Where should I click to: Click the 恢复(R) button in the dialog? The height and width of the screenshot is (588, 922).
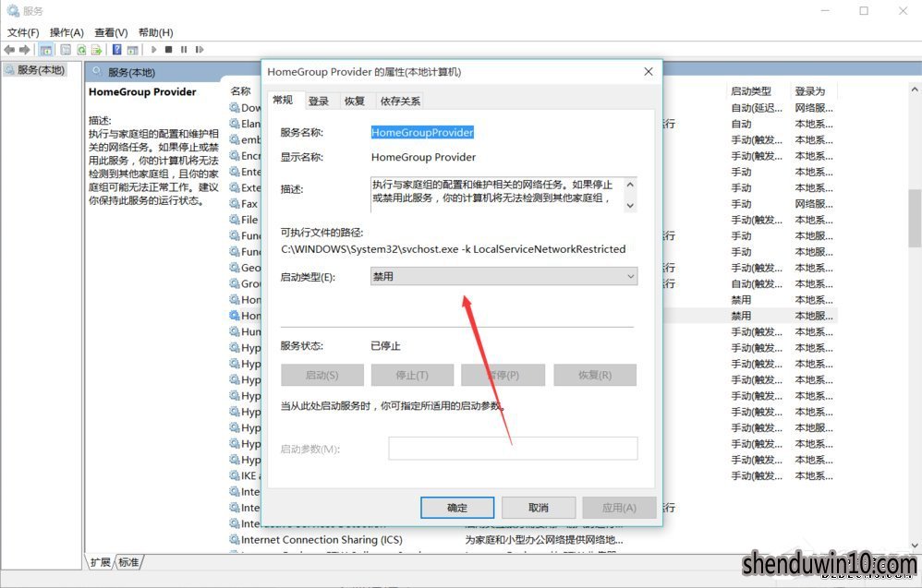(x=595, y=375)
